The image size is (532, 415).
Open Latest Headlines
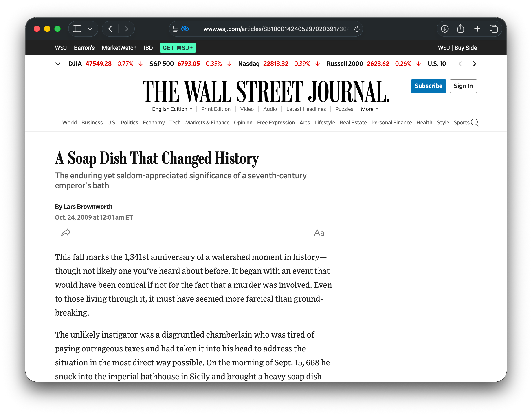[x=306, y=109]
